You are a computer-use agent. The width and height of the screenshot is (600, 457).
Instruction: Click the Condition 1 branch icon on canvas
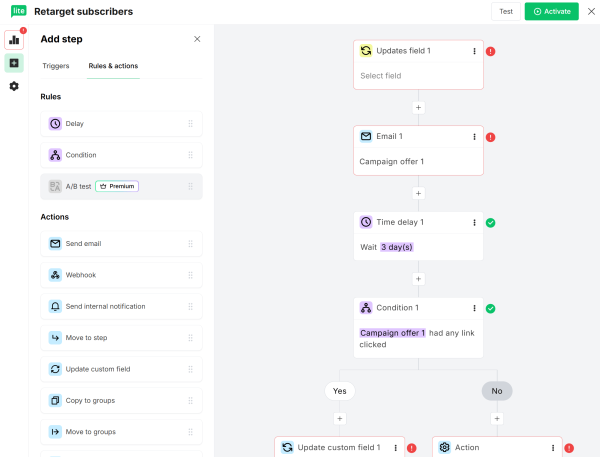click(x=366, y=308)
